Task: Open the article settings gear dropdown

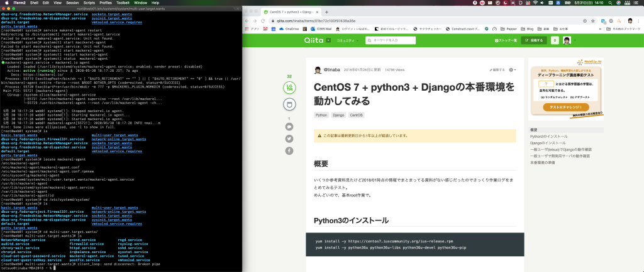Action: tap(512, 70)
